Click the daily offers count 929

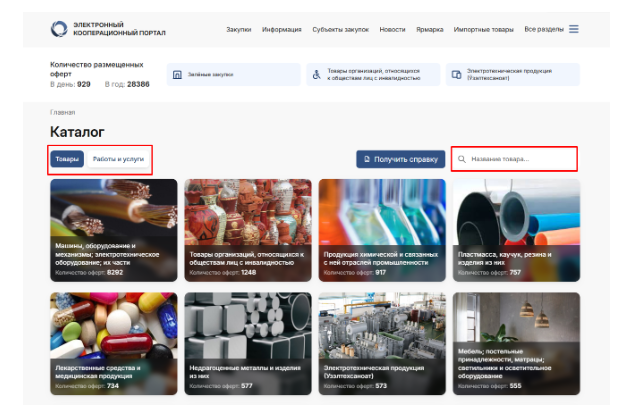coord(84,84)
